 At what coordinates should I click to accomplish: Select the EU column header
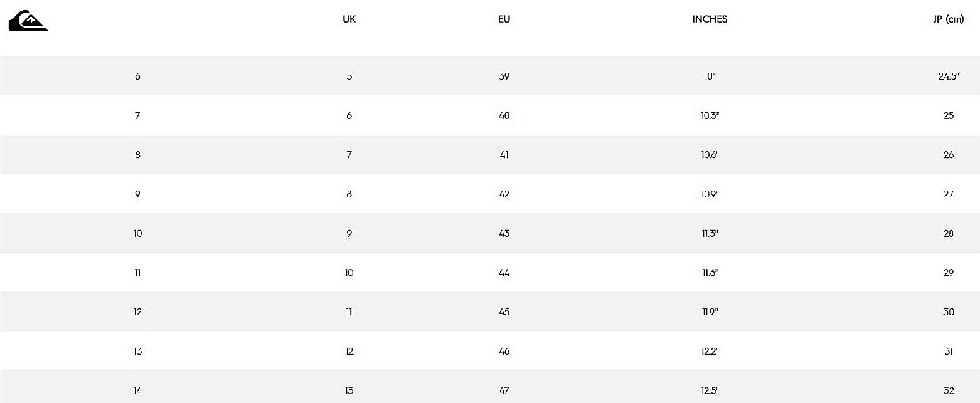click(504, 19)
